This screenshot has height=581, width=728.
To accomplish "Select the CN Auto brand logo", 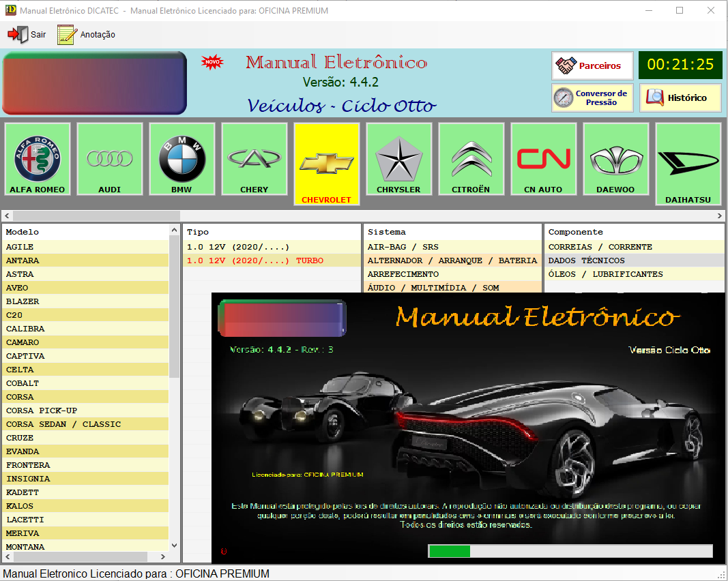I will point(544,159).
